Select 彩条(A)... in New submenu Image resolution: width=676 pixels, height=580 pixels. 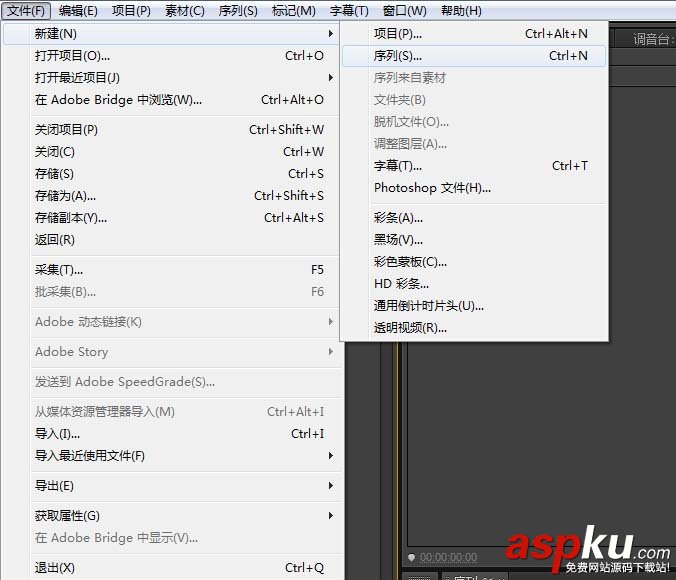474,218
